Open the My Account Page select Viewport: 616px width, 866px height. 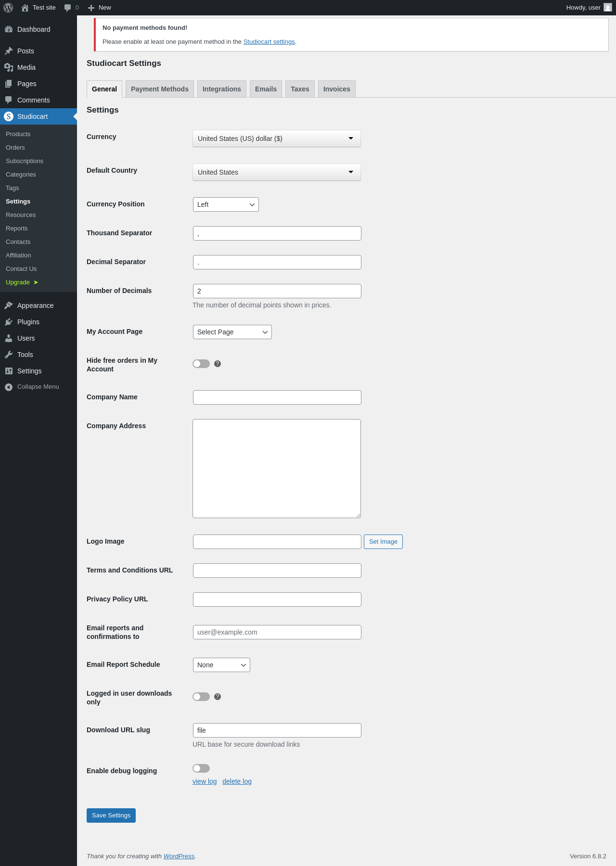(x=232, y=332)
